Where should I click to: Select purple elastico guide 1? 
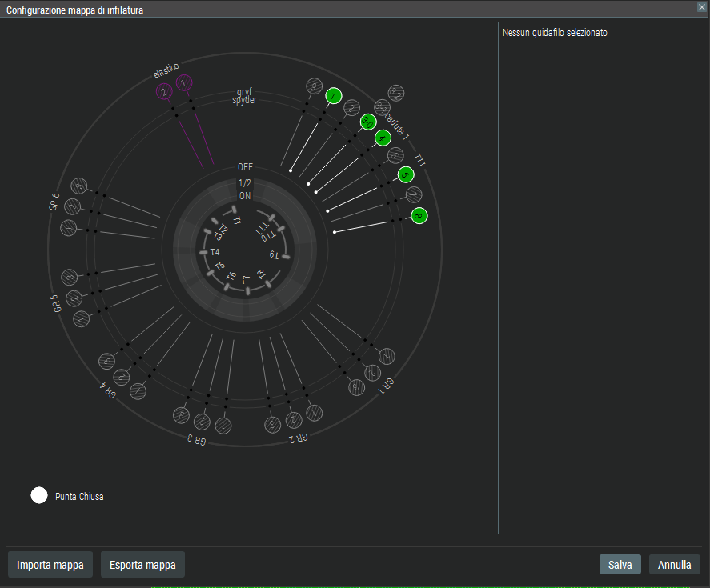coord(184,83)
